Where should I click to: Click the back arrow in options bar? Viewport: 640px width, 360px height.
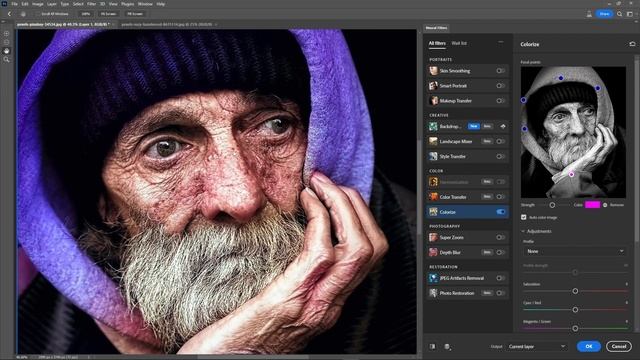coord(9,14)
